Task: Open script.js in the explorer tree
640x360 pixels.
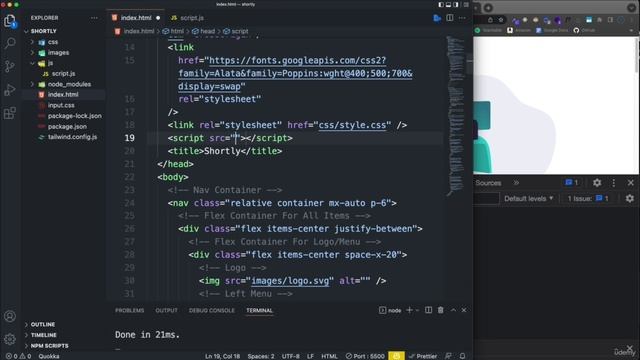Action: click(63, 74)
